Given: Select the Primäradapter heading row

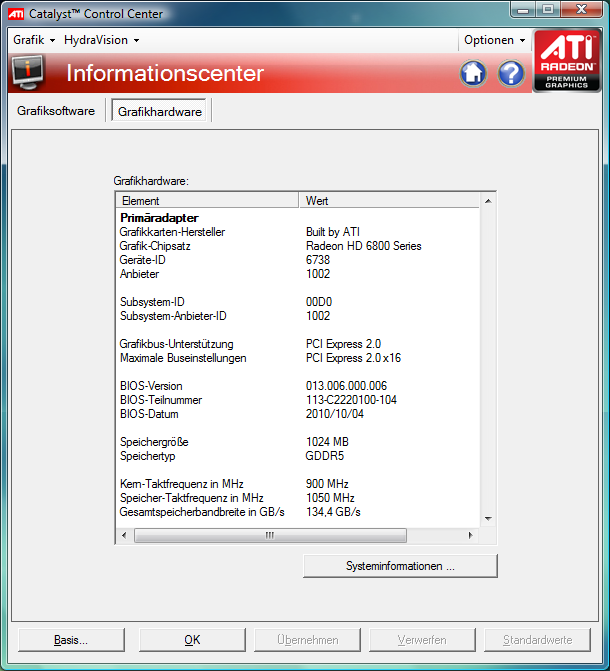Looking at the screenshot, I should pyautogui.click(x=298, y=218).
